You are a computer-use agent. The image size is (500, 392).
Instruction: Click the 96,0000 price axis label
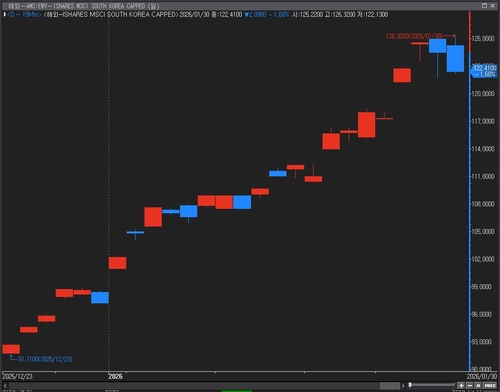[482, 314]
